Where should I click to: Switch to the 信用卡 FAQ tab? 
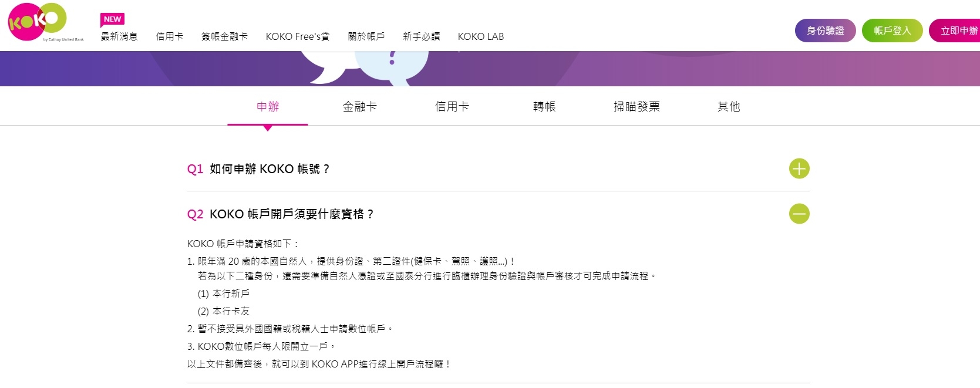pos(452,106)
